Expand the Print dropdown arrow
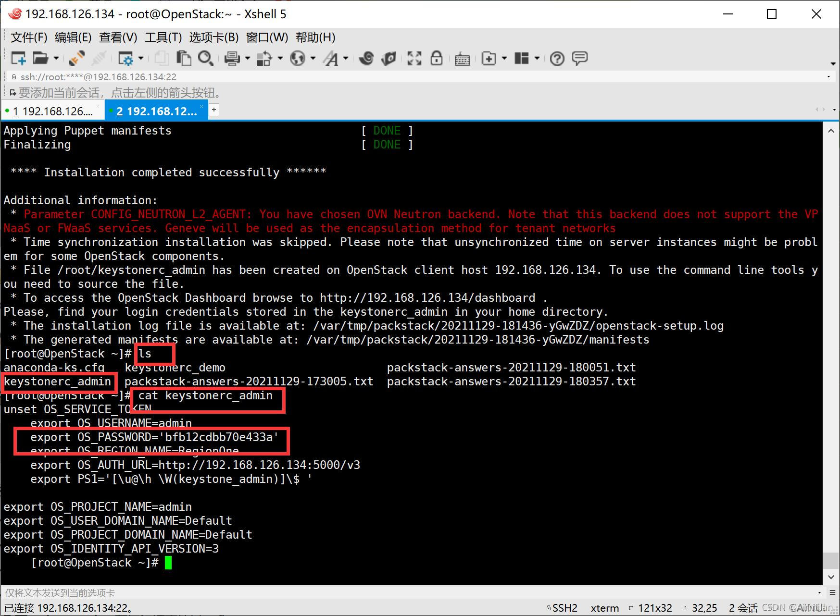840x616 pixels. click(248, 59)
